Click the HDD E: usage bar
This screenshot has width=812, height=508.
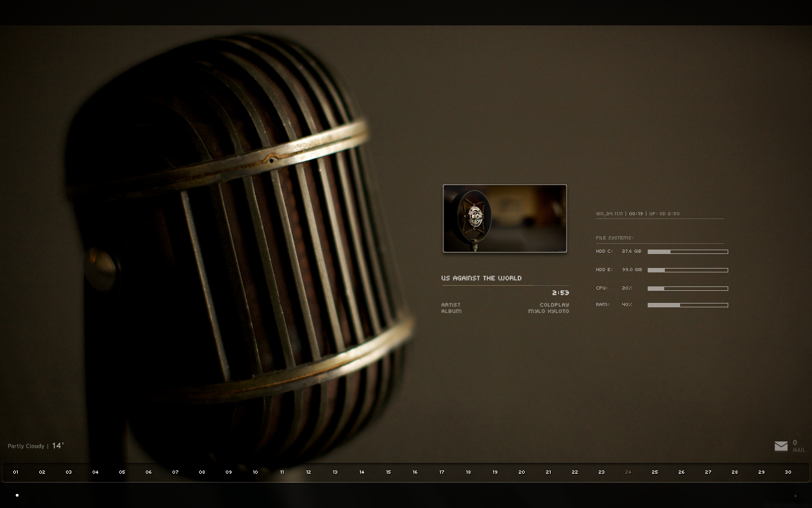[688, 270]
